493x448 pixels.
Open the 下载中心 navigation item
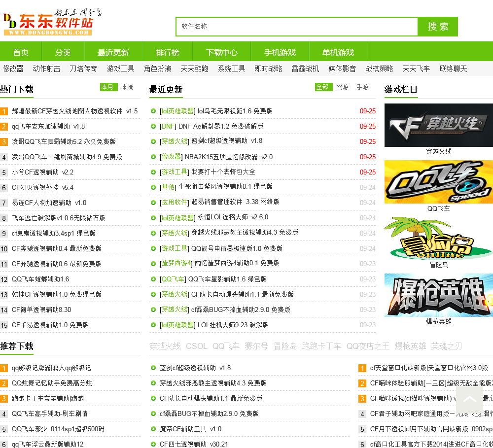[x=222, y=52]
